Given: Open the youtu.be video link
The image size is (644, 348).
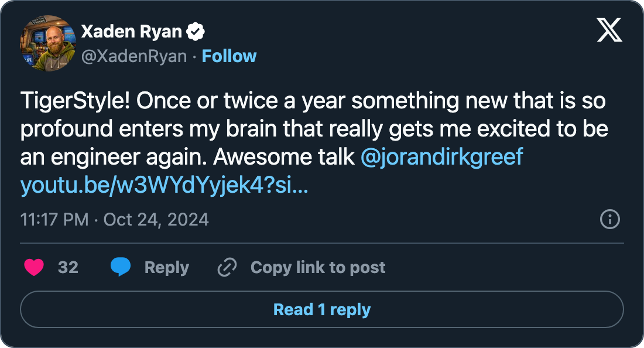Looking at the screenshot, I should (165, 186).
